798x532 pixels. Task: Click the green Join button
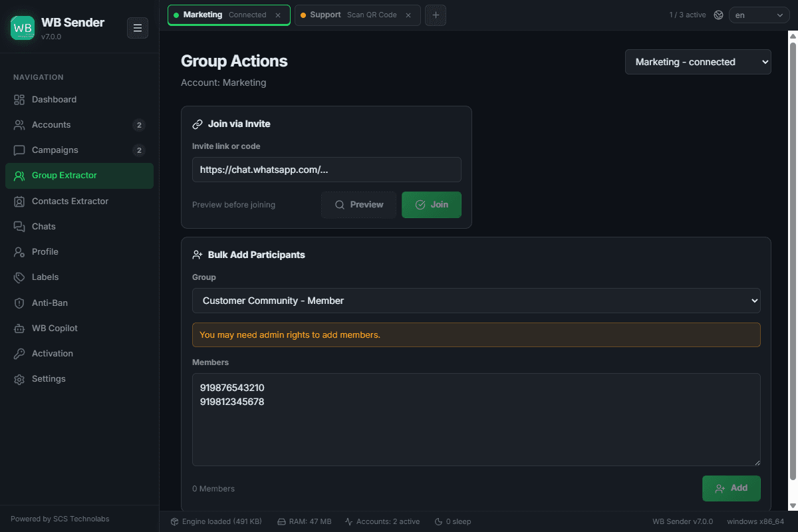432,205
